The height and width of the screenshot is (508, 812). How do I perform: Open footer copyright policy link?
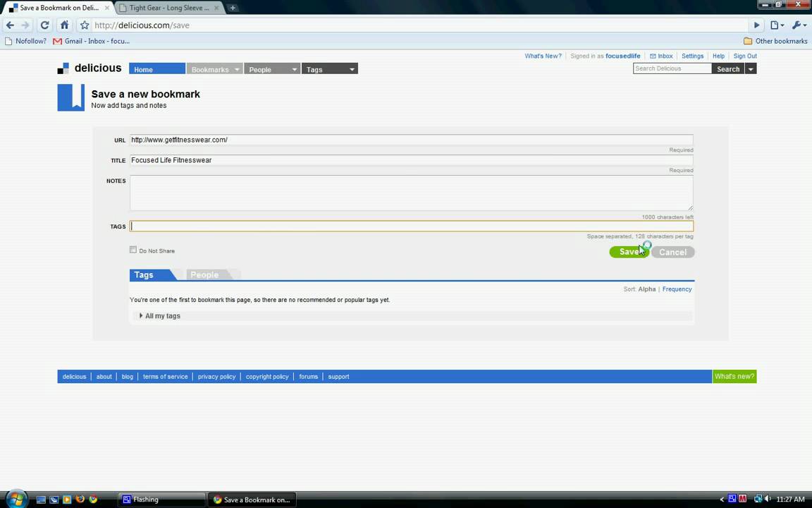(267, 377)
